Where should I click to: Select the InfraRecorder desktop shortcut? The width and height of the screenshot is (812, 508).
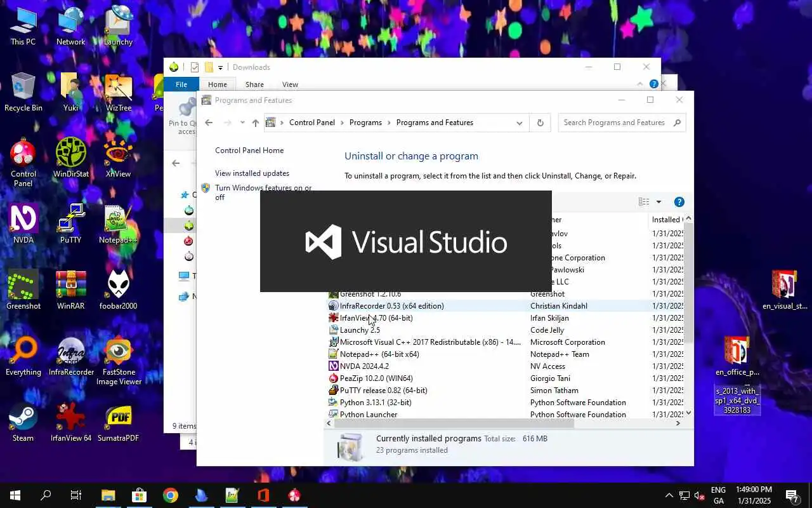coord(70,357)
